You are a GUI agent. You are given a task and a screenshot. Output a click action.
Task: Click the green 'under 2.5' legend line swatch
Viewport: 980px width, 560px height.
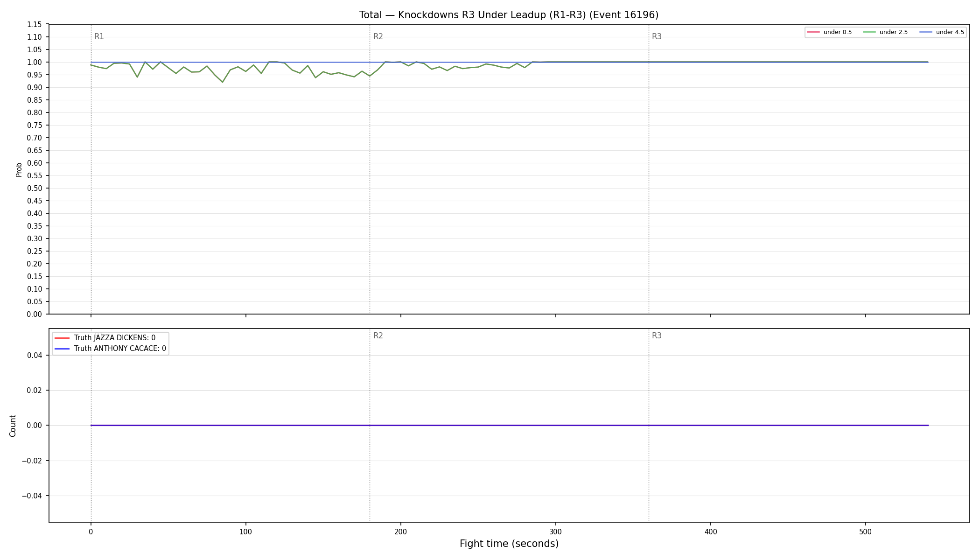pos(869,32)
